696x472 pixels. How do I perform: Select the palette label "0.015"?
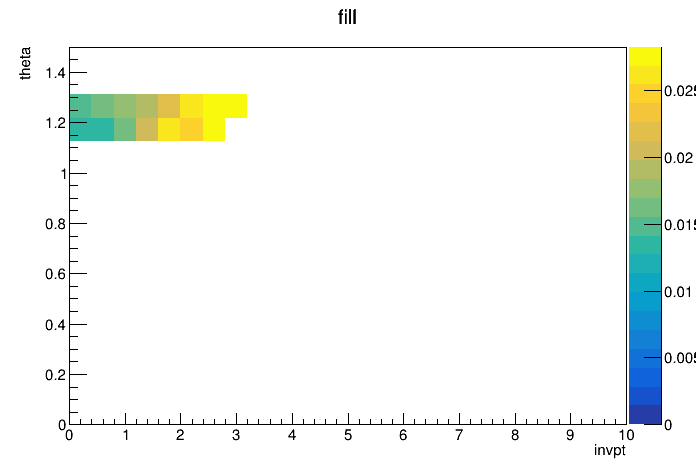680,225
